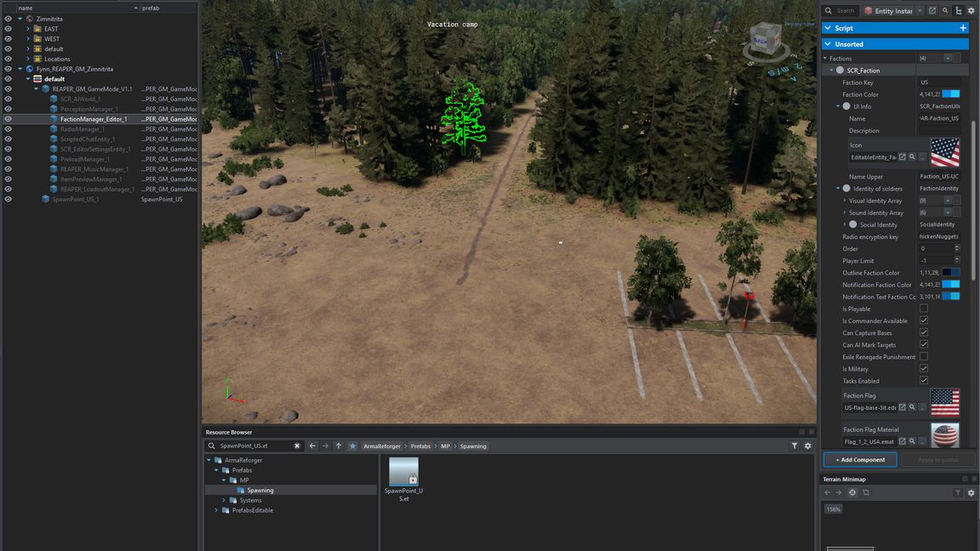Toggle the favorites star in Resource Browser
The width and height of the screenshot is (980, 551).
[x=352, y=446]
